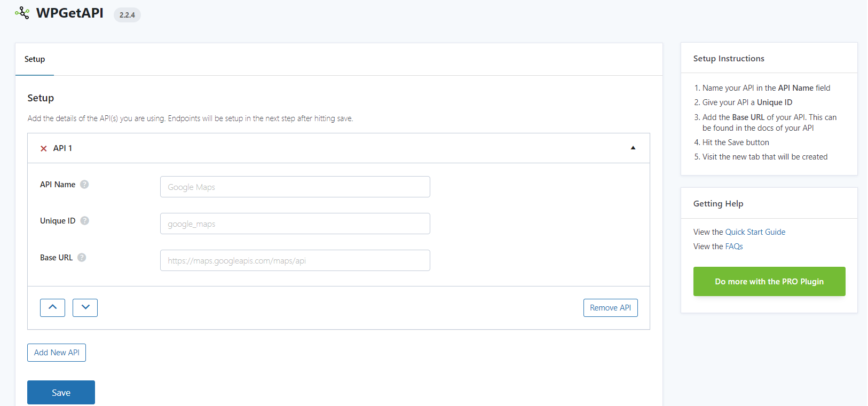The width and height of the screenshot is (868, 406).
Task: Click Do more with the PRO Plugin
Action: pos(769,282)
